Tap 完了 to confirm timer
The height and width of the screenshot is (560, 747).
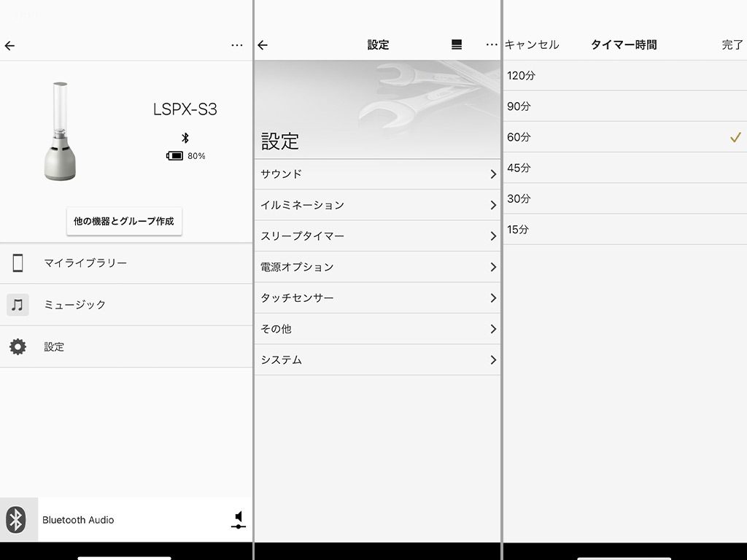732,44
